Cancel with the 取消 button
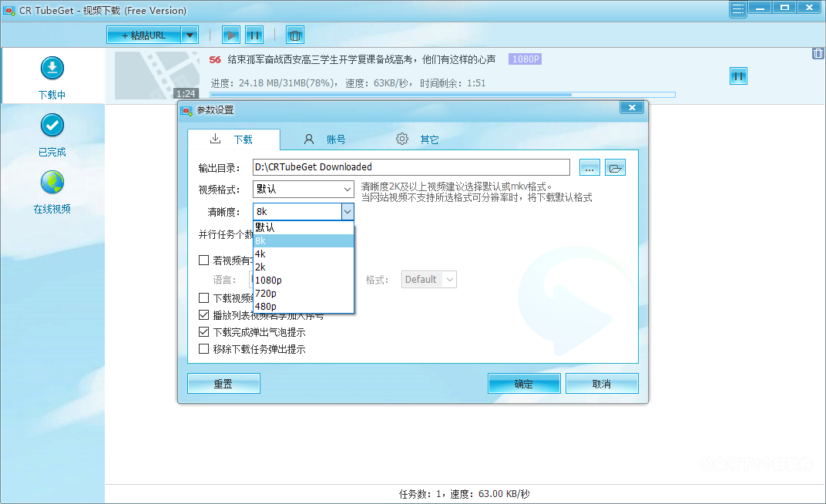Screen dimensions: 826x504 click(x=602, y=384)
